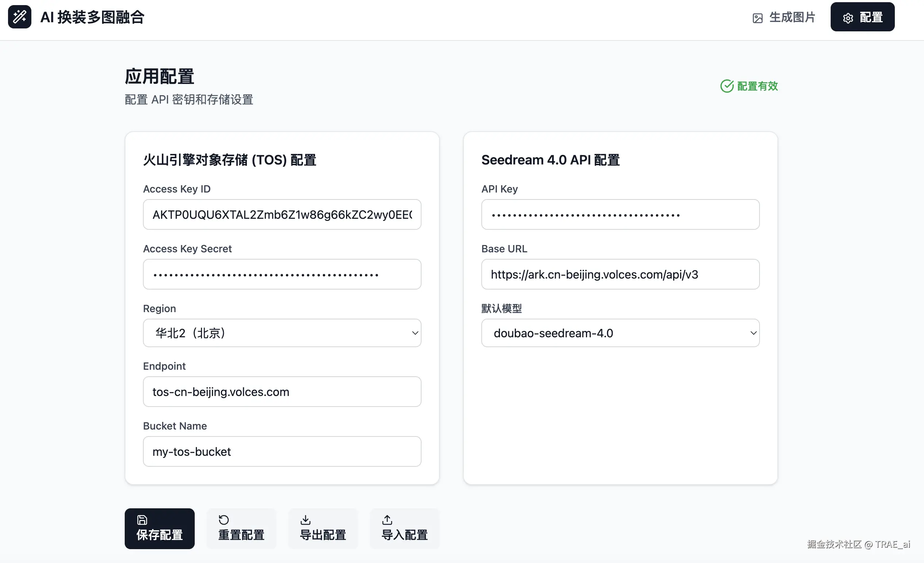The height and width of the screenshot is (563, 924).
Task: Click the circular reset arrow icon
Action: pos(224,520)
